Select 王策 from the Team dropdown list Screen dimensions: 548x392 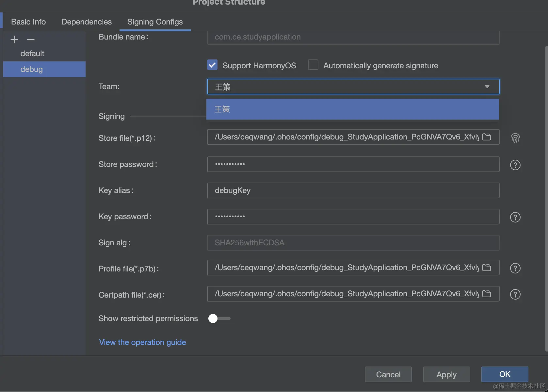(352, 109)
